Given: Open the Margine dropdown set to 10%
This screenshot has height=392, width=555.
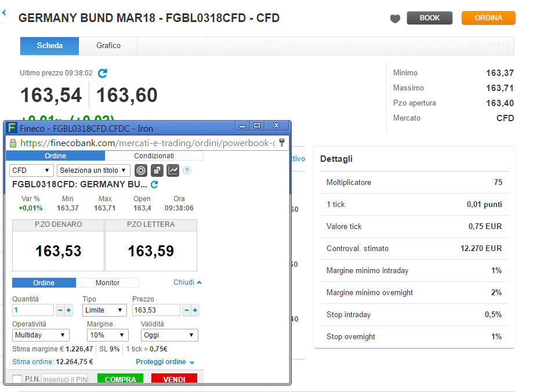Looking at the screenshot, I should [x=108, y=335].
